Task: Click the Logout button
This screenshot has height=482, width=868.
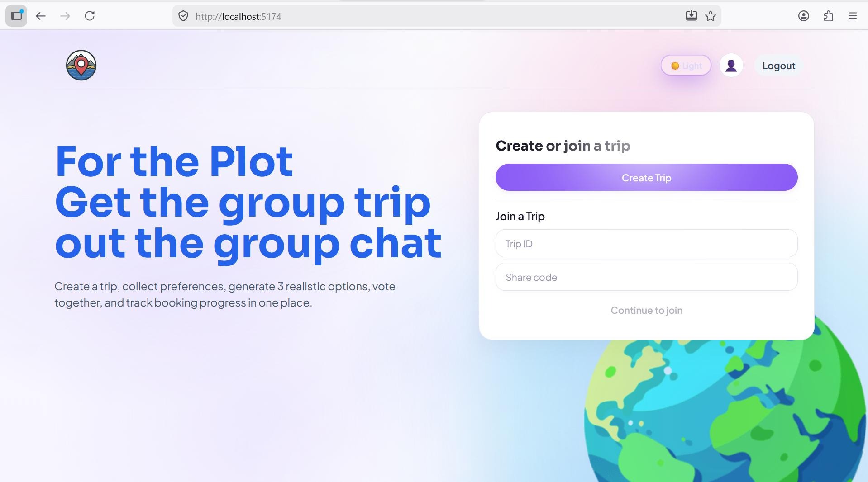Action: pyautogui.click(x=778, y=66)
